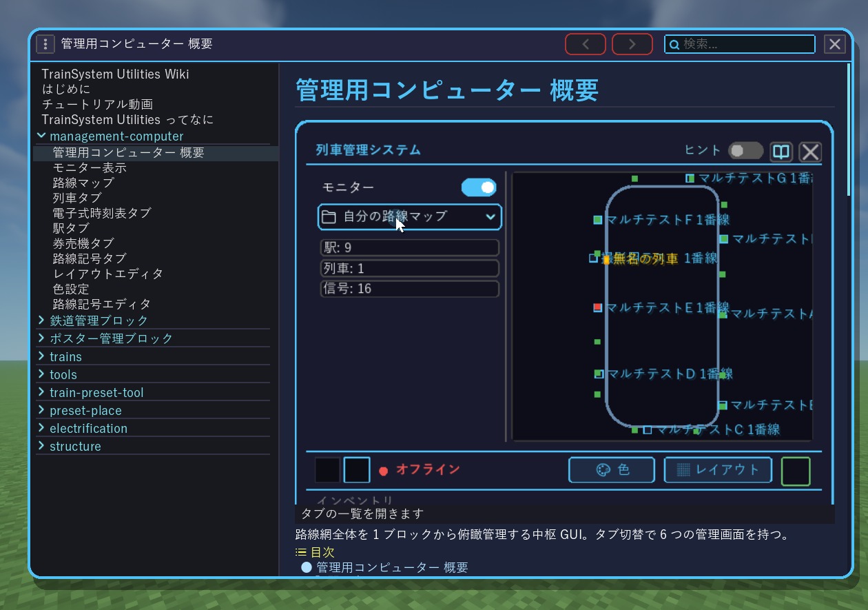
Task: Expand 鉄道管理ブロック section
Action: click(x=42, y=321)
